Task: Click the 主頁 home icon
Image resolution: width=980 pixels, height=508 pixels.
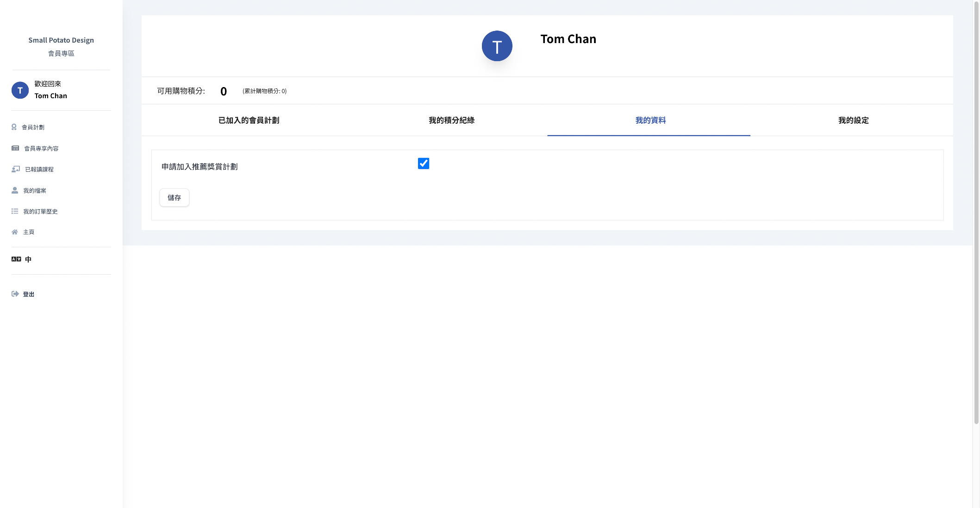Action: click(x=15, y=232)
